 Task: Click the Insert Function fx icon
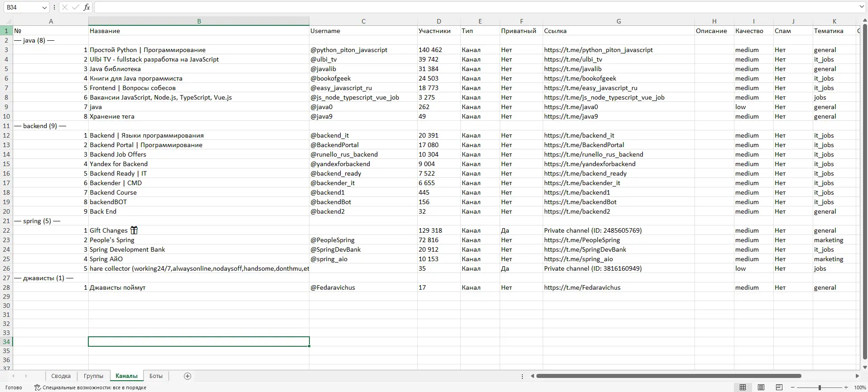[87, 7]
